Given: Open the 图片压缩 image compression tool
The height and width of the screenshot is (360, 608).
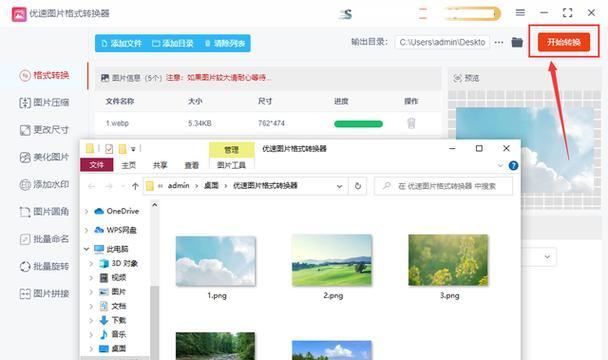Looking at the screenshot, I should click(x=44, y=102).
